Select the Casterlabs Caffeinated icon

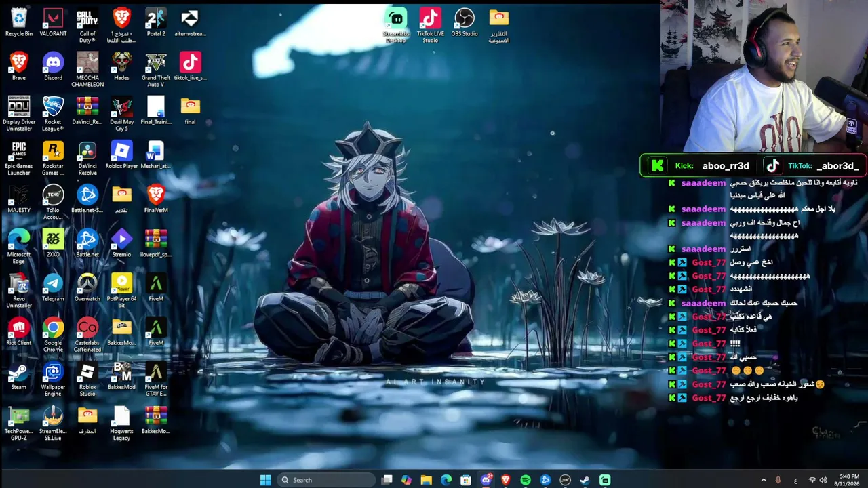[87, 334]
